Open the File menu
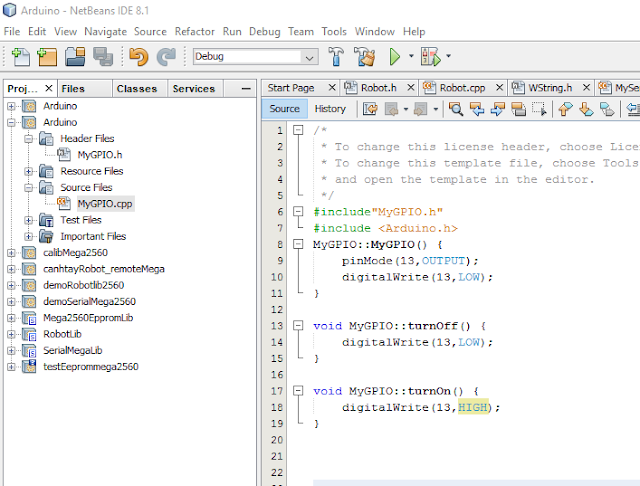640x486 pixels. [x=12, y=32]
